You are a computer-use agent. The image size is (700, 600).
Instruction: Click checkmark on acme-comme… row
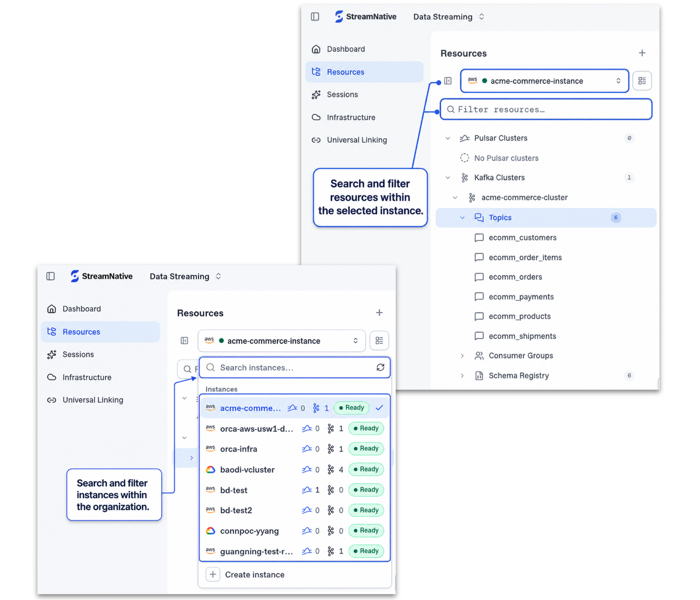click(x=379, y=408)
